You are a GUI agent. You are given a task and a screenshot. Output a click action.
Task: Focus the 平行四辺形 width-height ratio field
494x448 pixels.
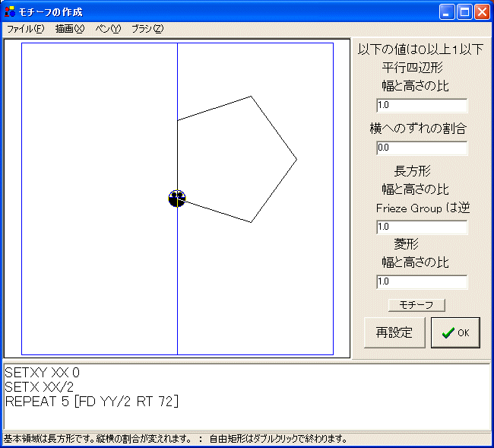pyautogui.click(x=422, y=105)
